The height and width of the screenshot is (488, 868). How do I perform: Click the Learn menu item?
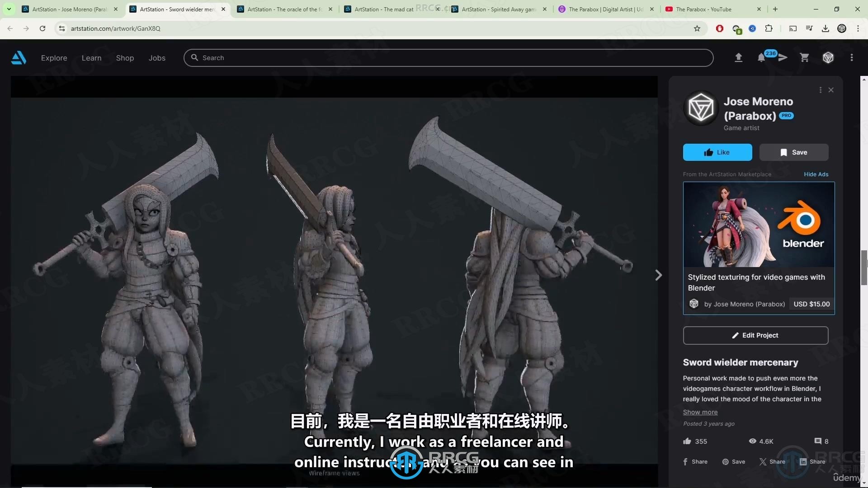point(91,57)
